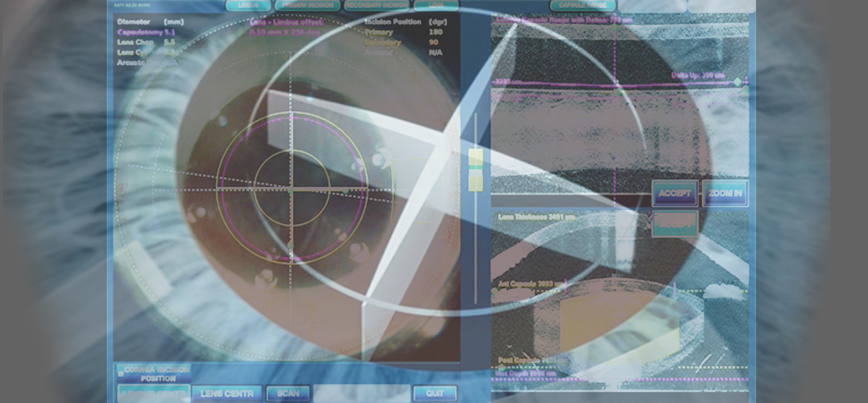This screenshot has height=403, width=868.
Task: Switch to the LIMBUS tab
Action: tap(249, 5)
